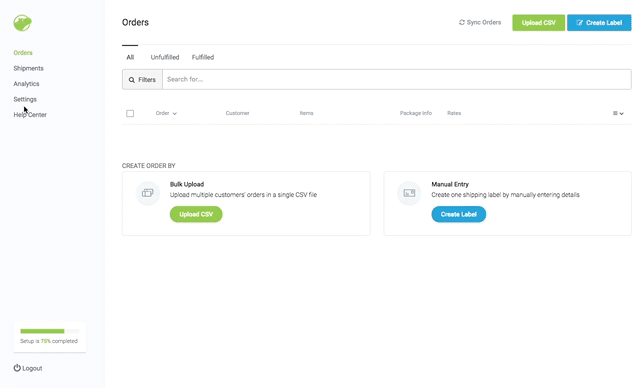Click the Manual Entry label icon
The image size is (640, 388).
[x=409, y=193]
